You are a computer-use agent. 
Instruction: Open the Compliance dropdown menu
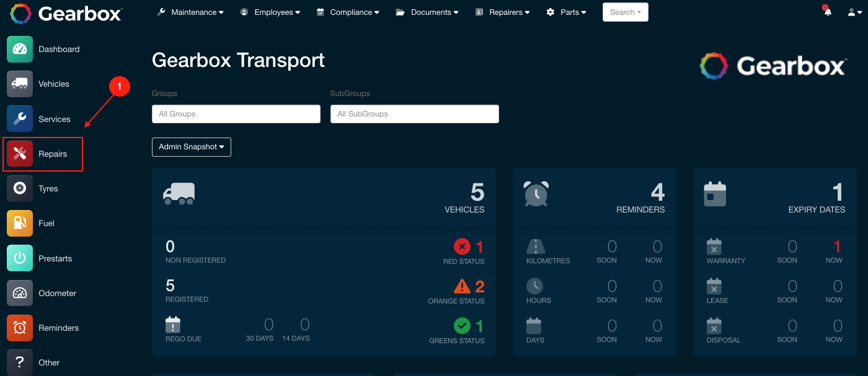[347, 12]
